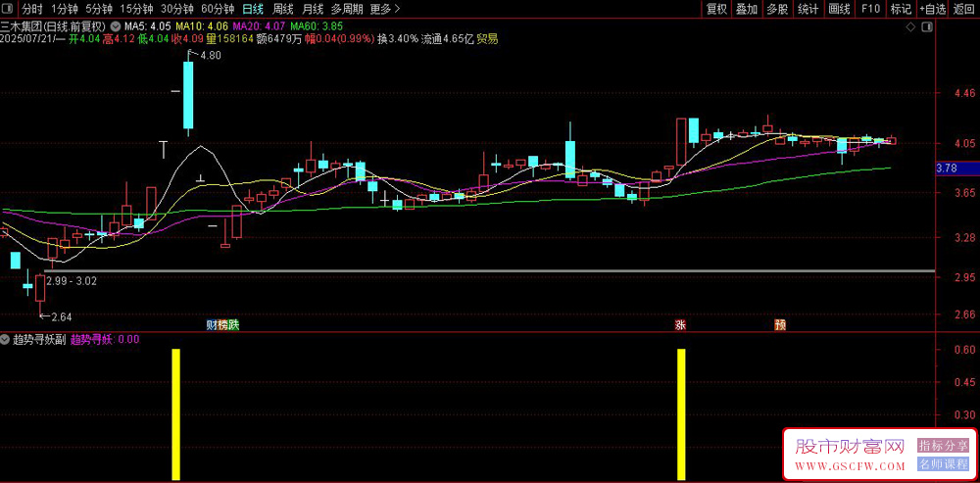Click the 收4.09 close value

point(189,39)
